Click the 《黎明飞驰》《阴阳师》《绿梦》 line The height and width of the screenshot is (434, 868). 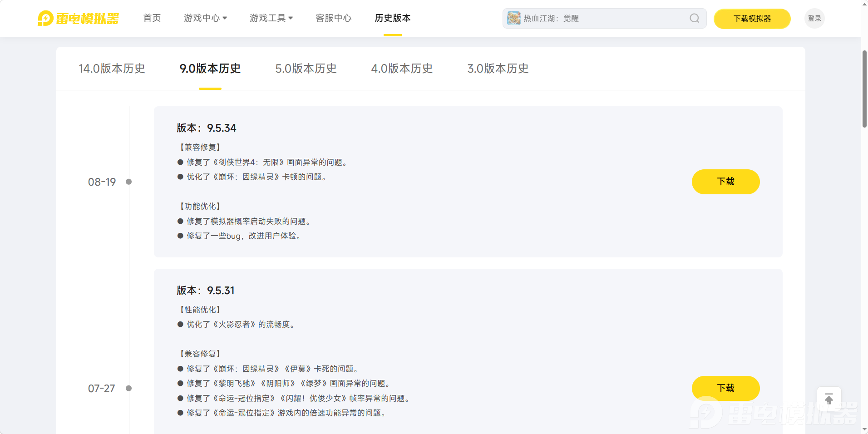click(x=285, y=383)
